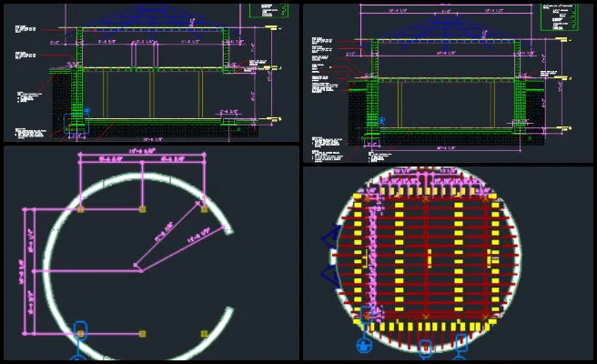Click the blue roof truss in top-right drawing
The height and width of the screenshot is (364, 597).
[446, 31]
